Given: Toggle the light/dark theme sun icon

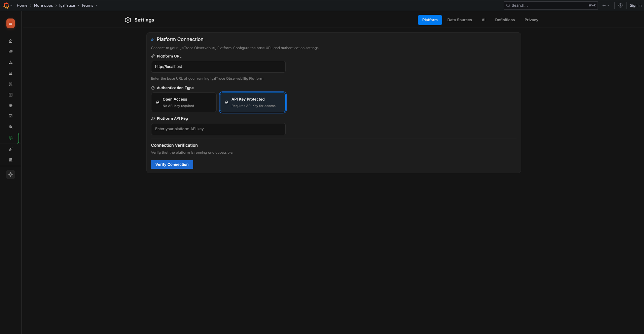Looking at the screenshot, I should click(10, 175).
